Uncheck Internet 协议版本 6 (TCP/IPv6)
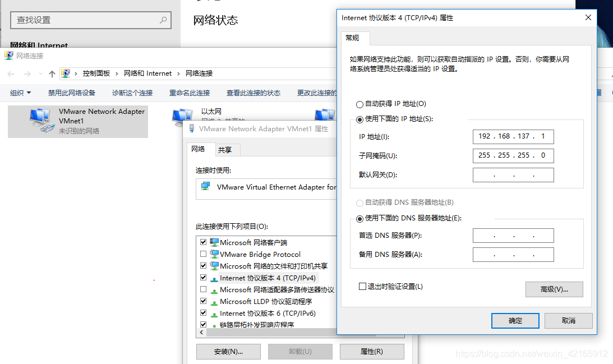 click(204, 313)
